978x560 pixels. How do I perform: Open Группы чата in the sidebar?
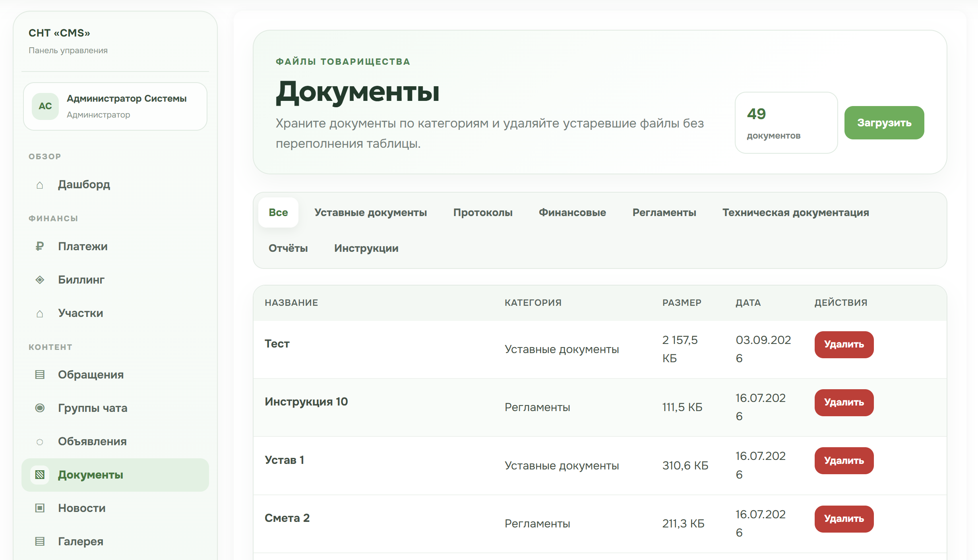coord(115,408)
